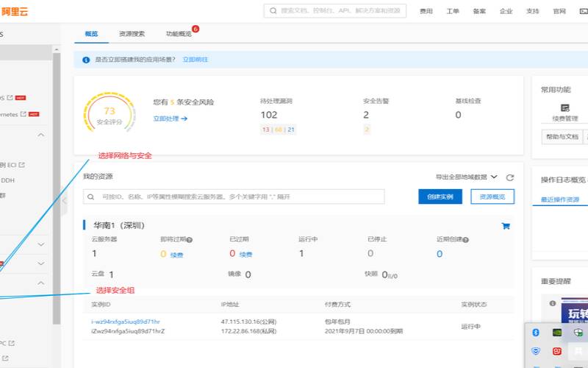The height and width of the screenshot is (368, 588).
Task: Open the shopping cart icon in 华南1 section
Action: click(x=506, y=226)
